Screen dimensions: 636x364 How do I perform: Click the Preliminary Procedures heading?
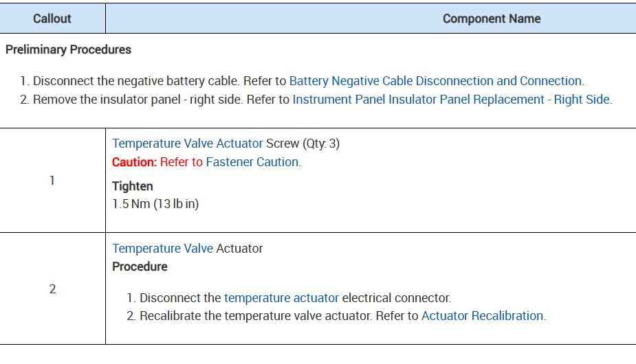[x=68, y=49]
